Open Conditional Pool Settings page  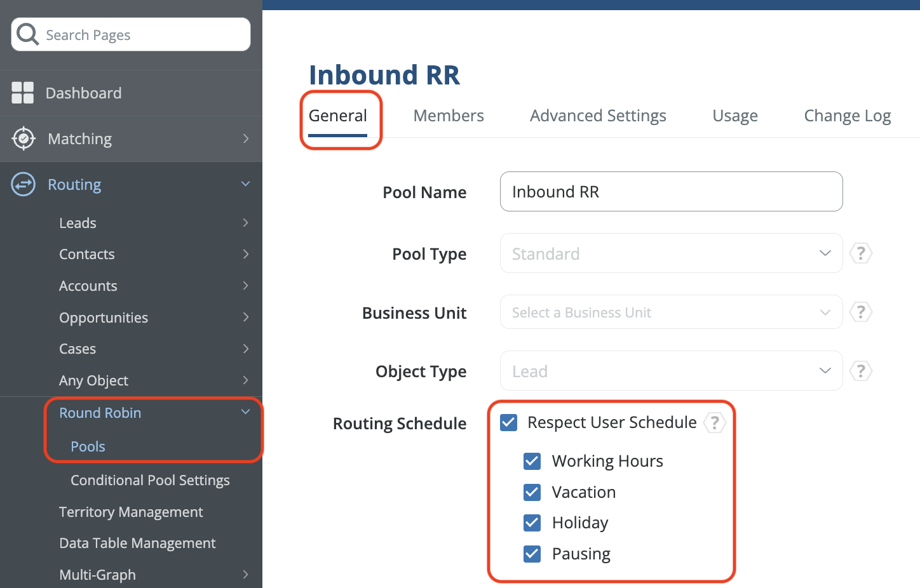click(150, 480)
